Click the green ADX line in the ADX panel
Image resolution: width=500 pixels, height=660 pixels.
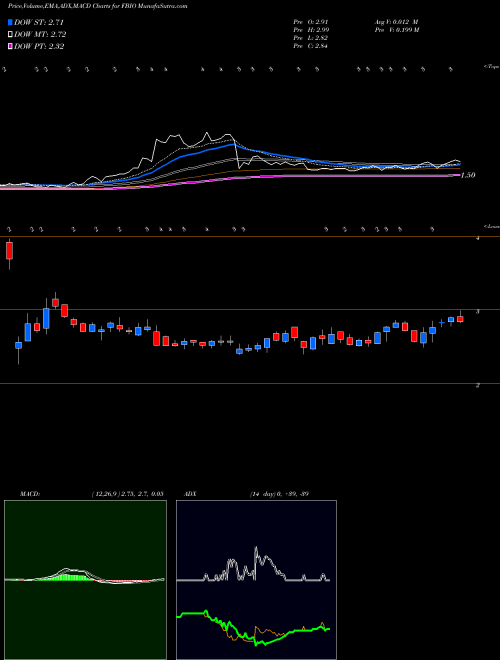coord(253,630)
